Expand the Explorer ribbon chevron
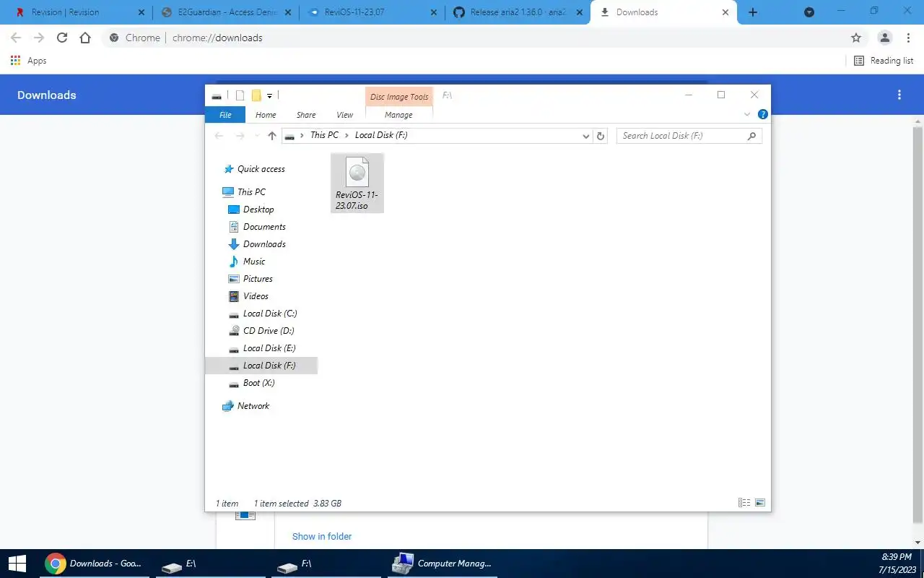Image resolution: width=924 pixels, height=578 pixels. click(x=747, y=114)
